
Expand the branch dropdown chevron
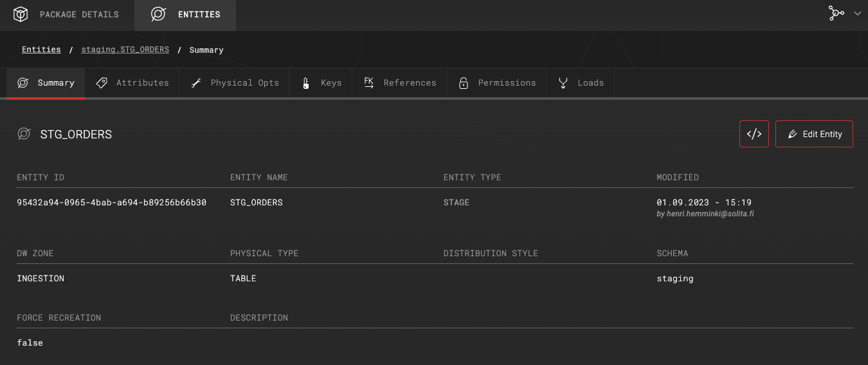coord(857,14)
